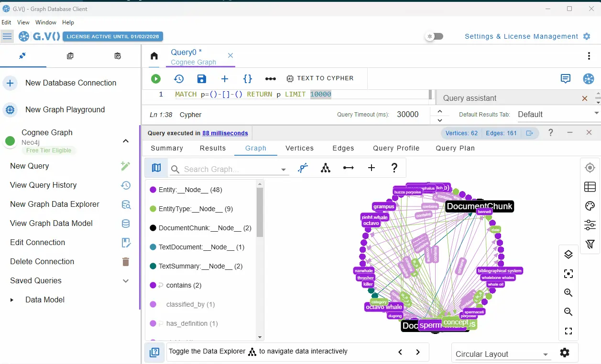Click the three-dots connector icon in the editor toolbar
Screen dimensions: 601x364
point(271,79)
